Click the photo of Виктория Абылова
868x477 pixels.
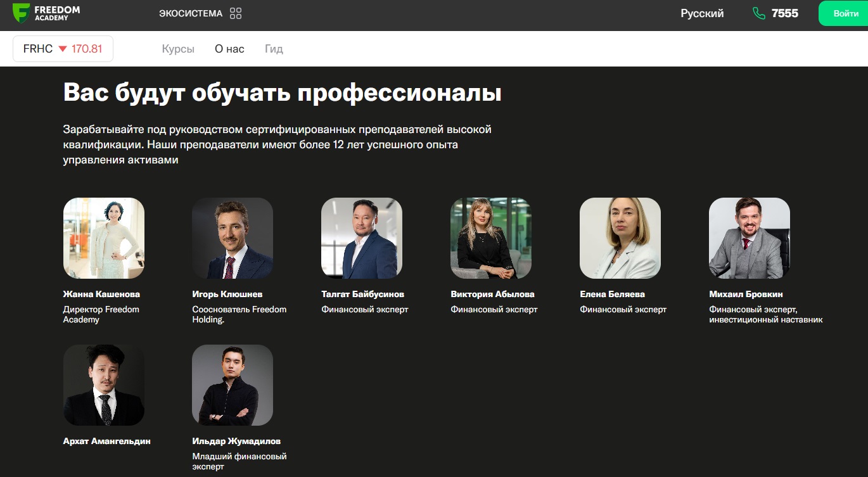[490, 238]
